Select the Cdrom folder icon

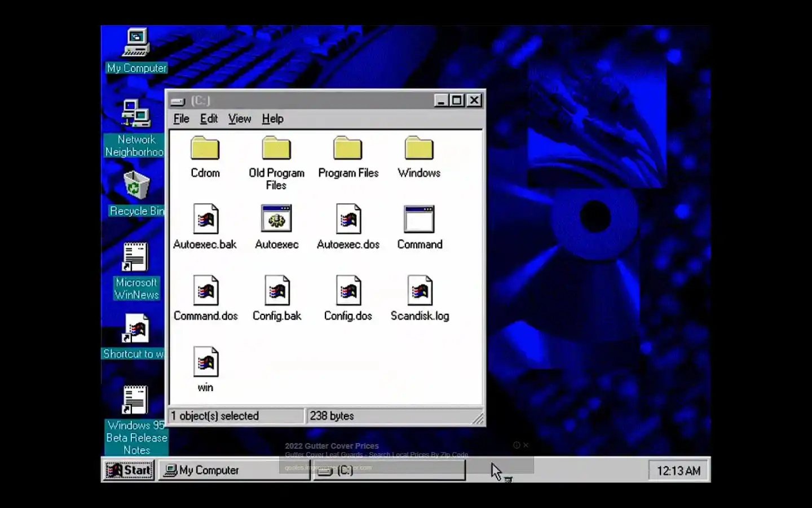coord(205,148)
